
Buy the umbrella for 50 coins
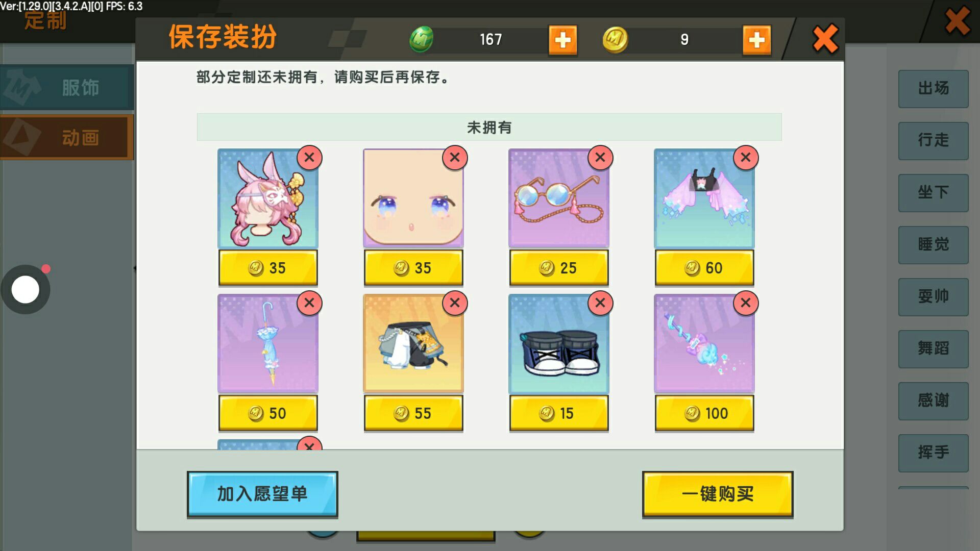268,413
